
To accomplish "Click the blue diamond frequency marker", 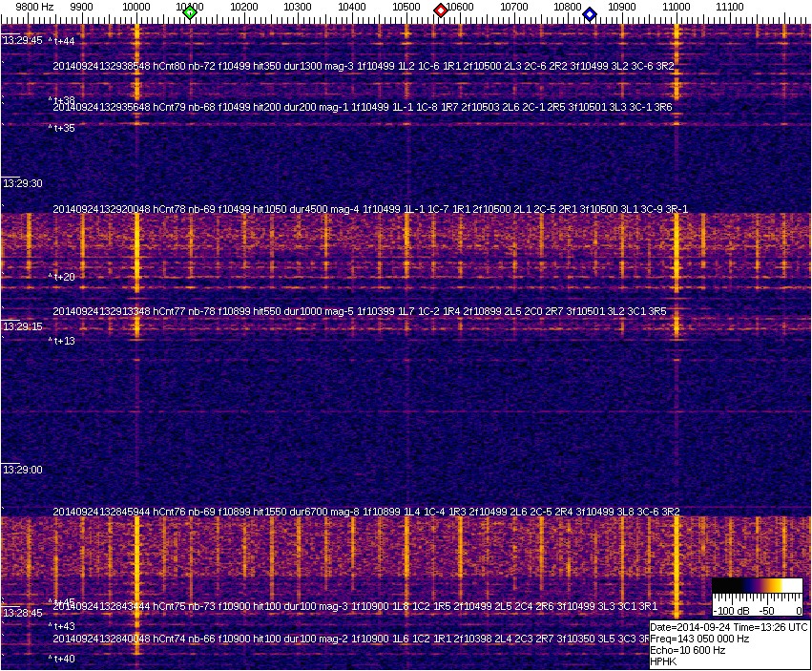I will 590,14.
